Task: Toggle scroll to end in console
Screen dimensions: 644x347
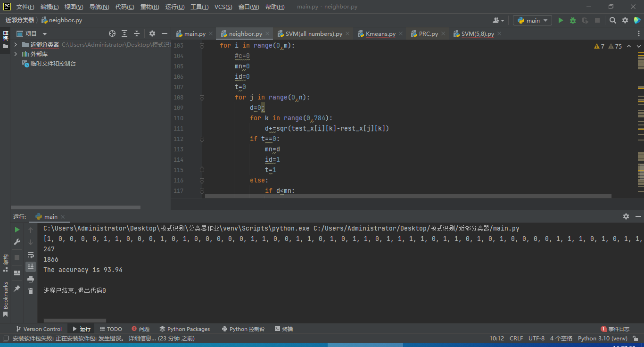Action: [31, 267]
